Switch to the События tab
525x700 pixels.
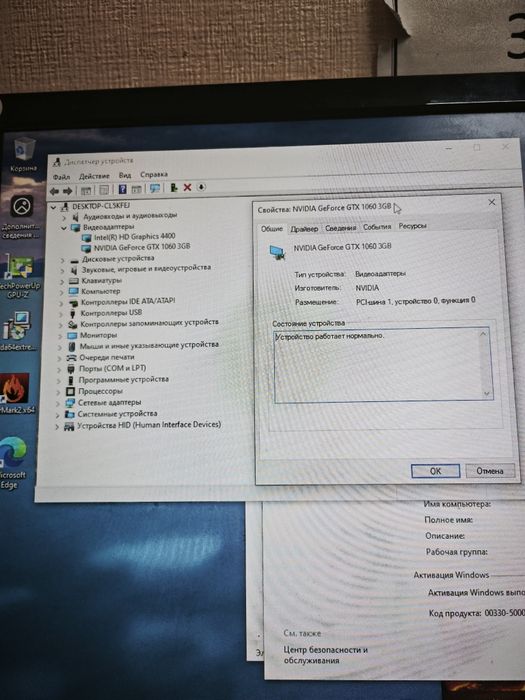(377, 227)
